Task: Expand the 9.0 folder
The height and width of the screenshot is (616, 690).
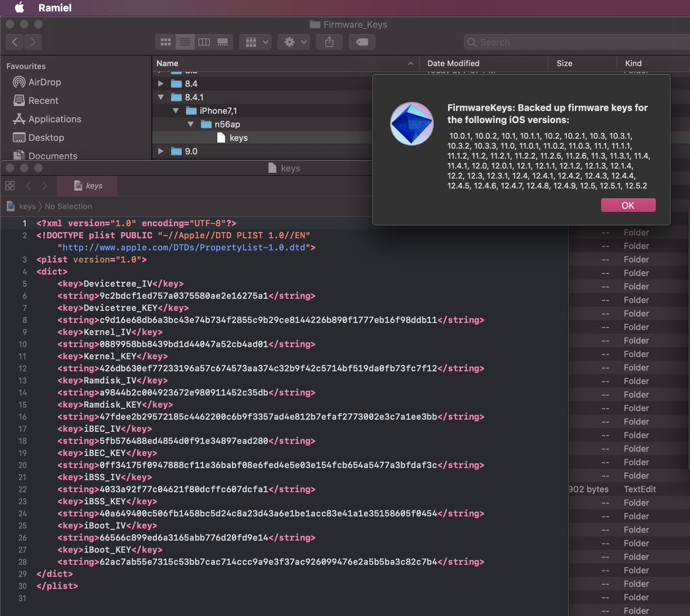Action: pos(161,151)
